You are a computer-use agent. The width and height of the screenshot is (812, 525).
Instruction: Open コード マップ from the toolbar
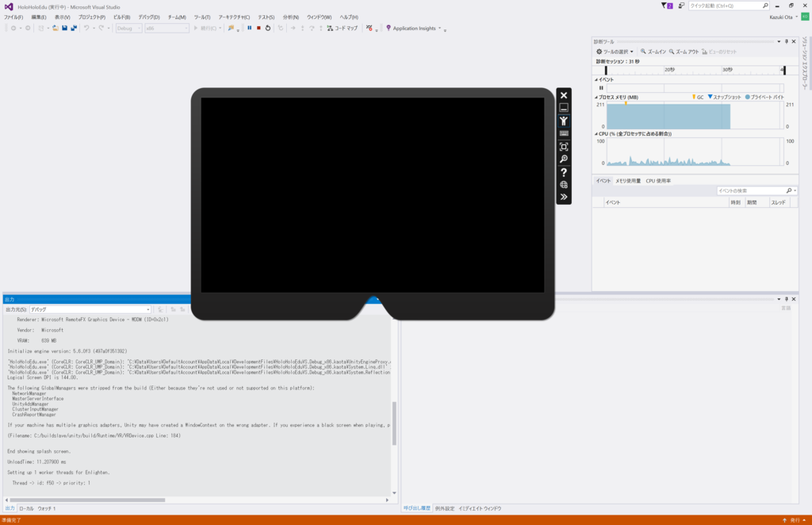(342, 28)
